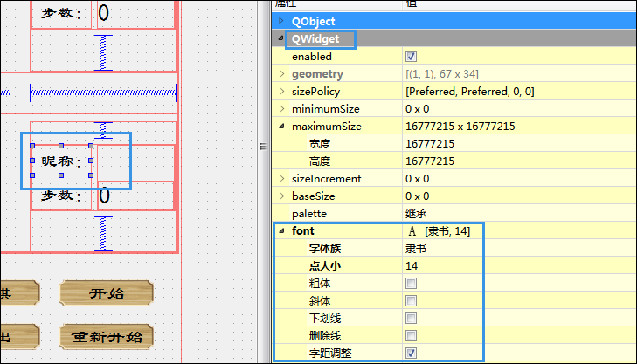
Task: Click the splitter handle between panels
Action: click(x=263, y=147)
